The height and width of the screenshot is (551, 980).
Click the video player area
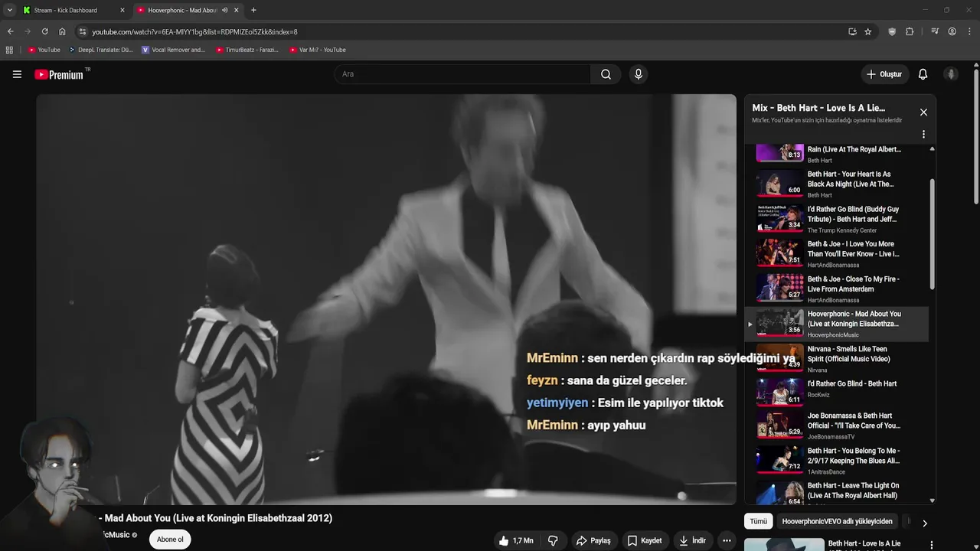click(386, 299)
